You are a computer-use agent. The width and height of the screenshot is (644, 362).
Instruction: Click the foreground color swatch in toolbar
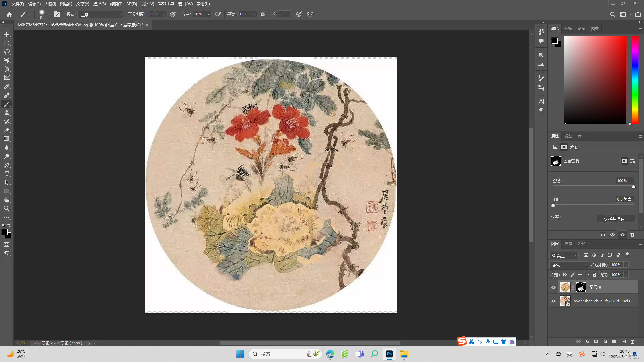[x=5, y=232]
